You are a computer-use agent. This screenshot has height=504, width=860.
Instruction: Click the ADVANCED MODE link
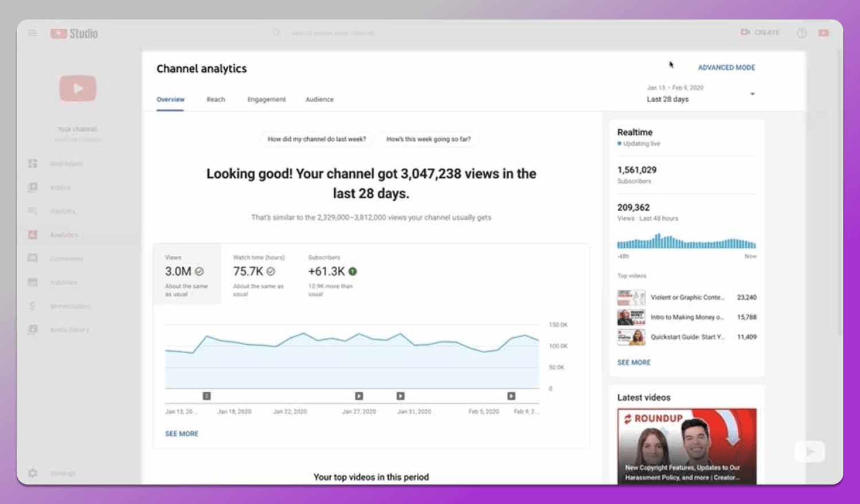coord(726,67)
